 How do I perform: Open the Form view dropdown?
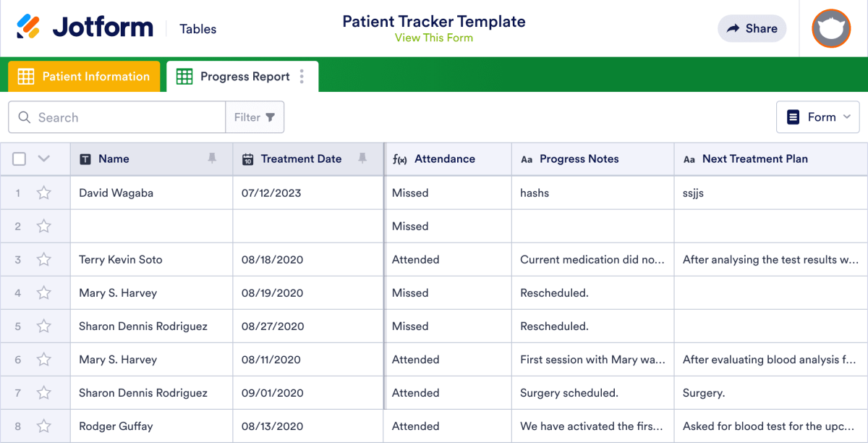pyautogui.click(x=818, y=117)
